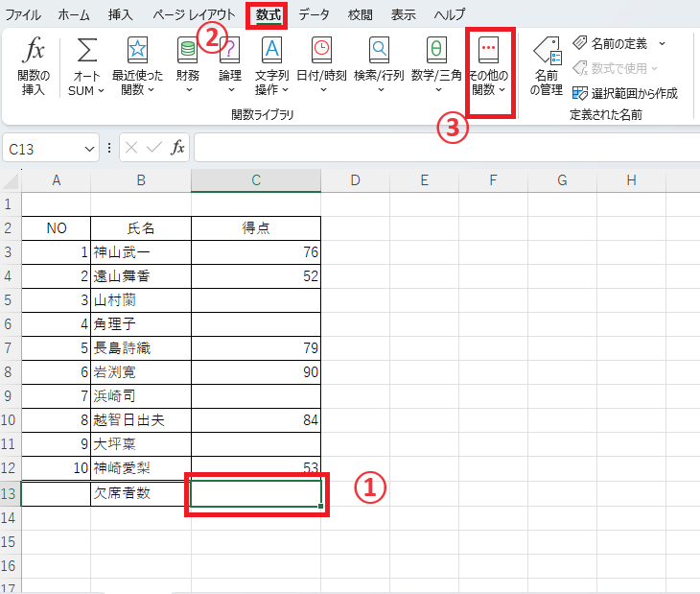This screenshot has height=594, width=700.
Task: Expand 名前の定義 dropdown arrow
Action: (662, 44)
